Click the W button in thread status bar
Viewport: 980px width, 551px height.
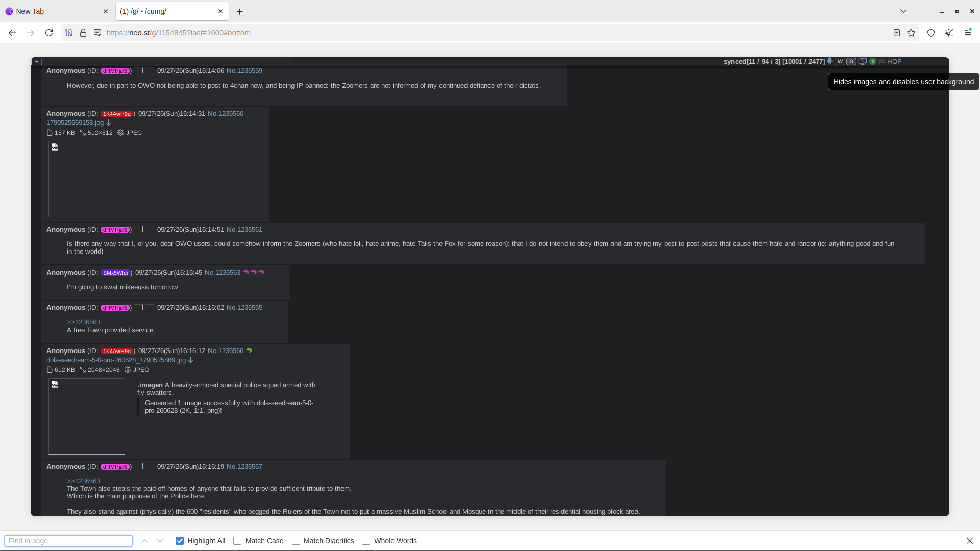pos(840,61)
